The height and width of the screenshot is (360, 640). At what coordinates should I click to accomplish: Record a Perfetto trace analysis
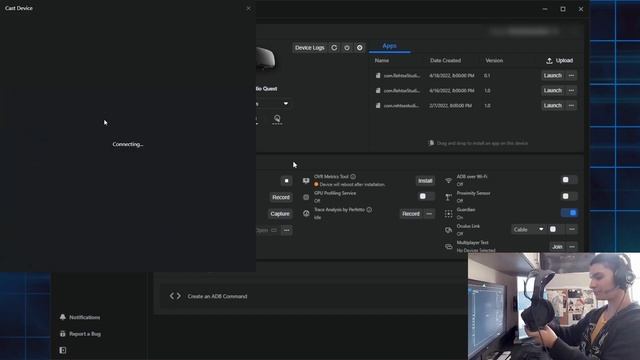[411, 214]
